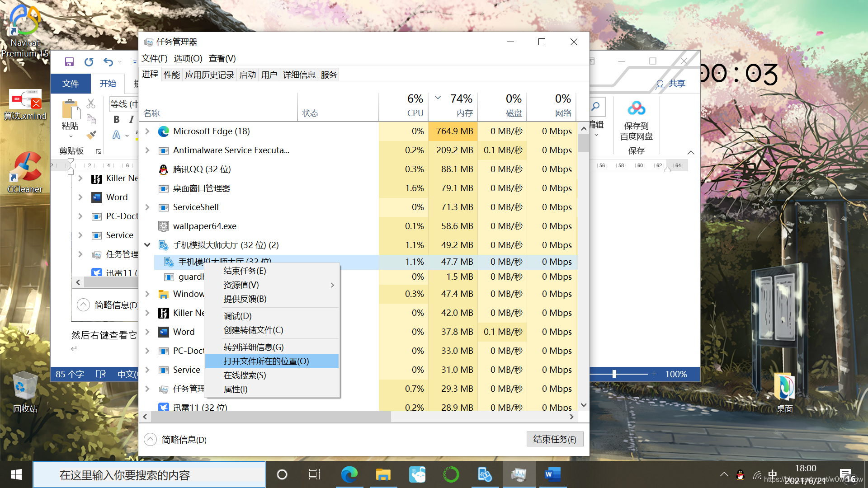This screenshot has width=868, height=488.
Task: Click the Word zoom slider handle
Action: [x=614, y=374]
